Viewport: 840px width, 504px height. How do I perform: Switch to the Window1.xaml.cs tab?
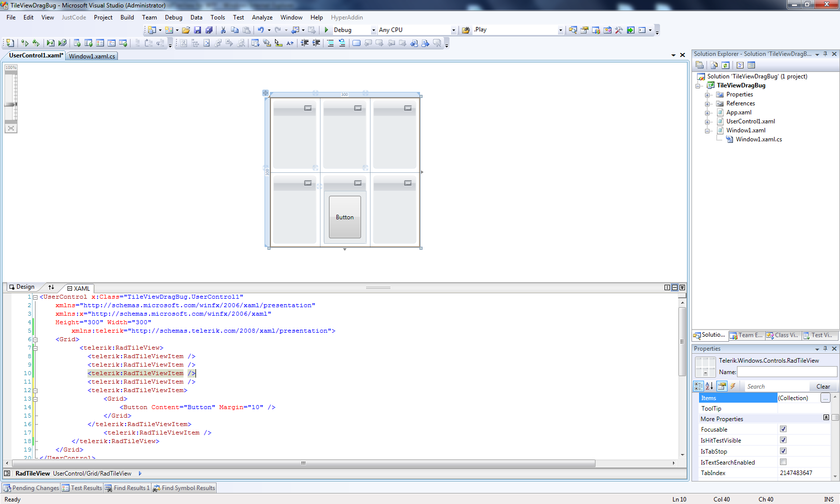click(x=92, y=56)
